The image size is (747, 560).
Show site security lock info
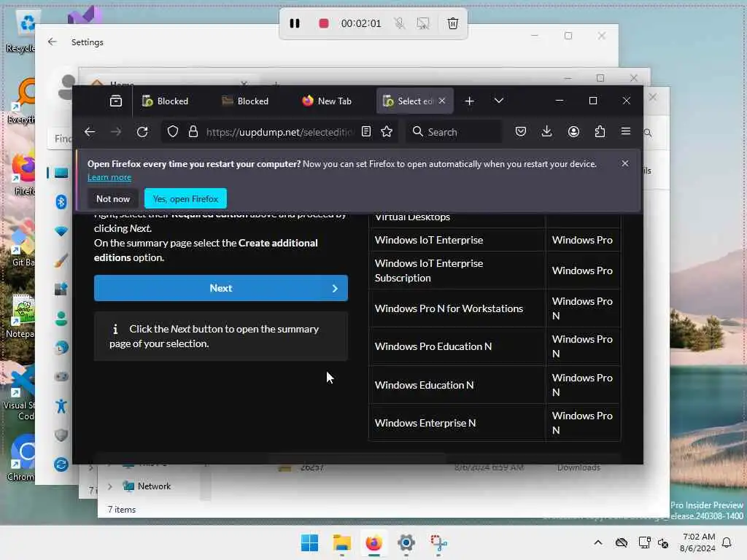pyautogui.click(x=193, y=132)
